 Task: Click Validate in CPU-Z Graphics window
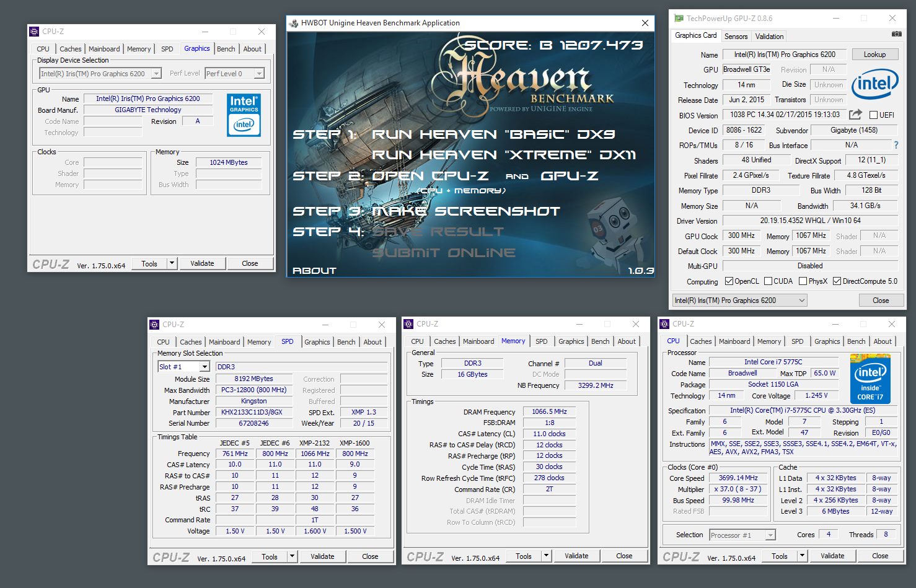(202, 263)
